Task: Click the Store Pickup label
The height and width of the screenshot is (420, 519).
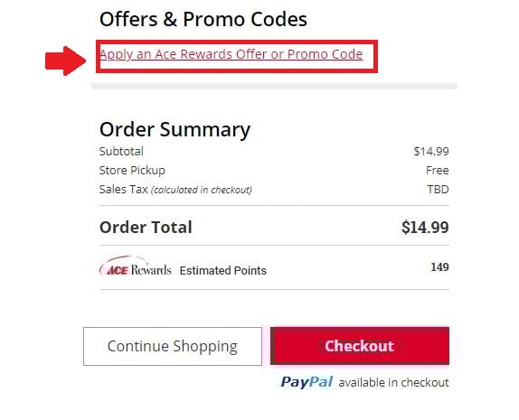Action: (x=132, y=171)
